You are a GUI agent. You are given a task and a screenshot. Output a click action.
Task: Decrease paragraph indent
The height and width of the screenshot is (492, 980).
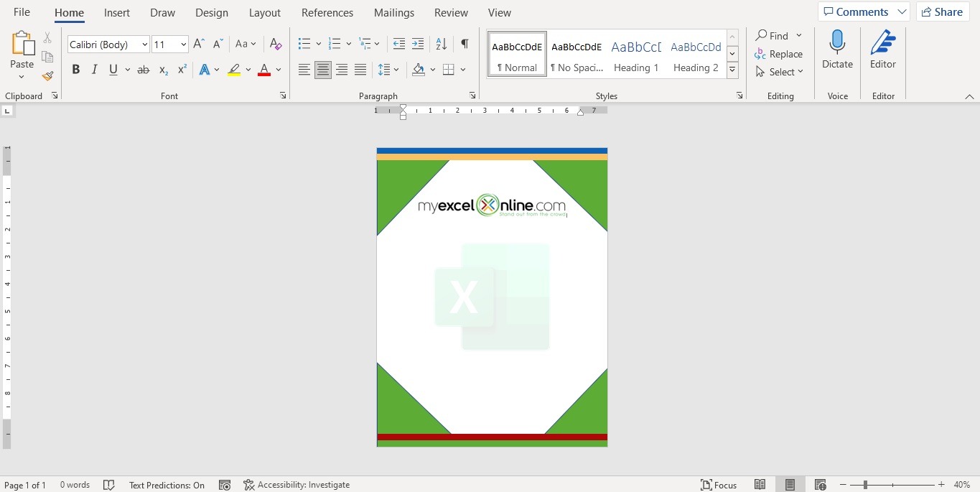coord(399,45)
